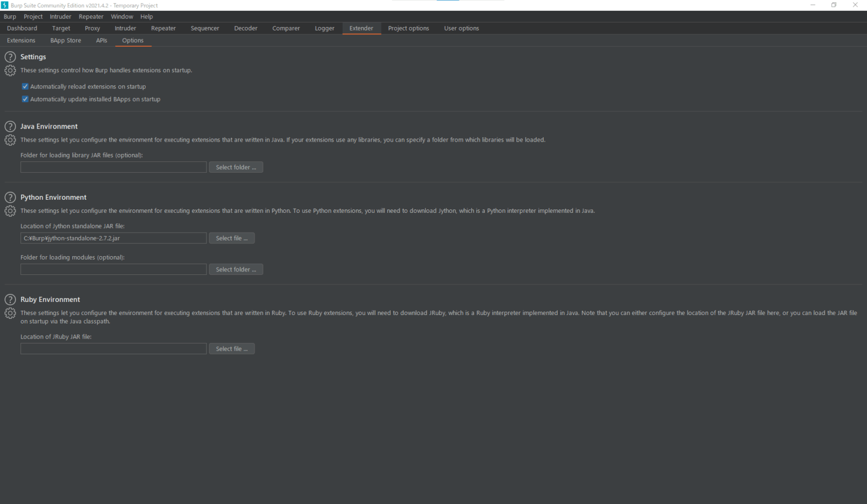Click Select file for Jython JAR

click(231, 238)
